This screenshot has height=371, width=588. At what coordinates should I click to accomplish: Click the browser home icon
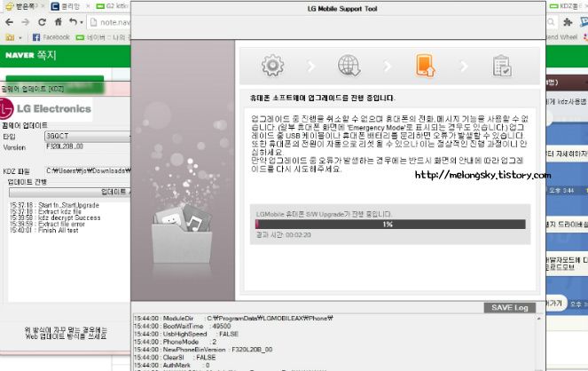[59, 22]
